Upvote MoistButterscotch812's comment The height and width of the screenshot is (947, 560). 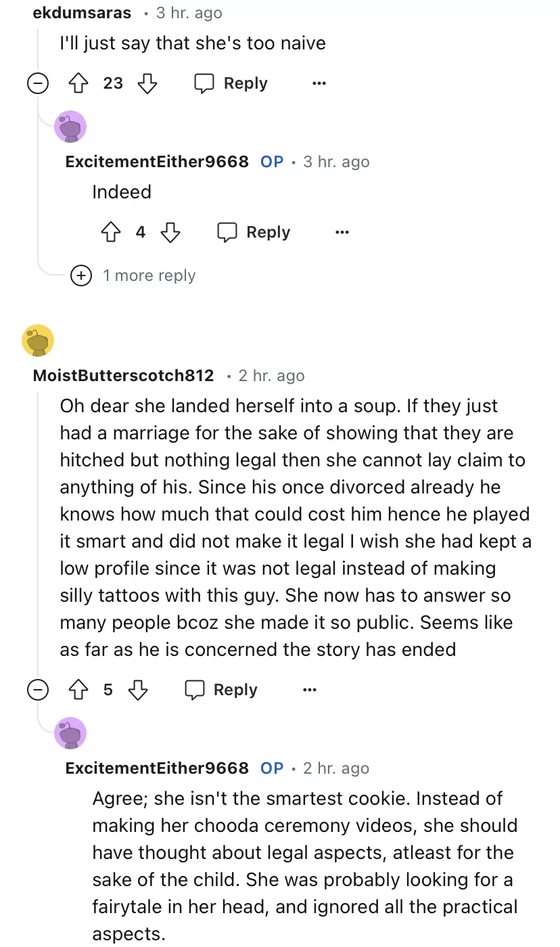[x=79, y=690]
